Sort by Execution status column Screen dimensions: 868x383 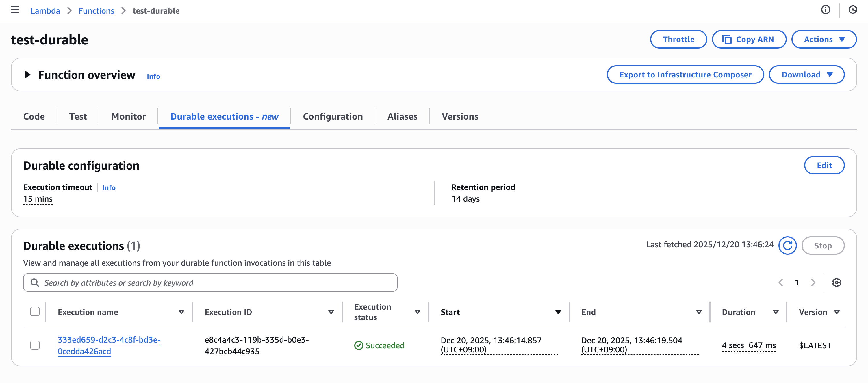click(x=417, y=312)
